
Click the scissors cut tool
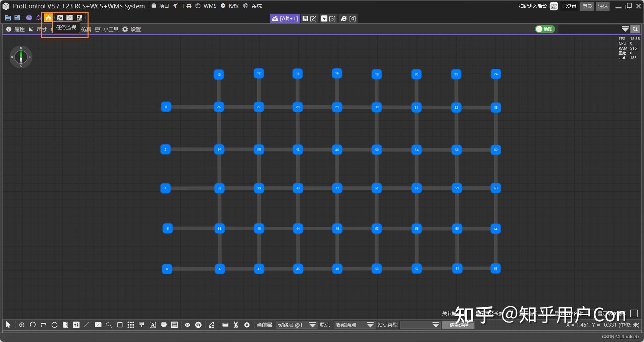pyautogui.click(x=236, y=325)
